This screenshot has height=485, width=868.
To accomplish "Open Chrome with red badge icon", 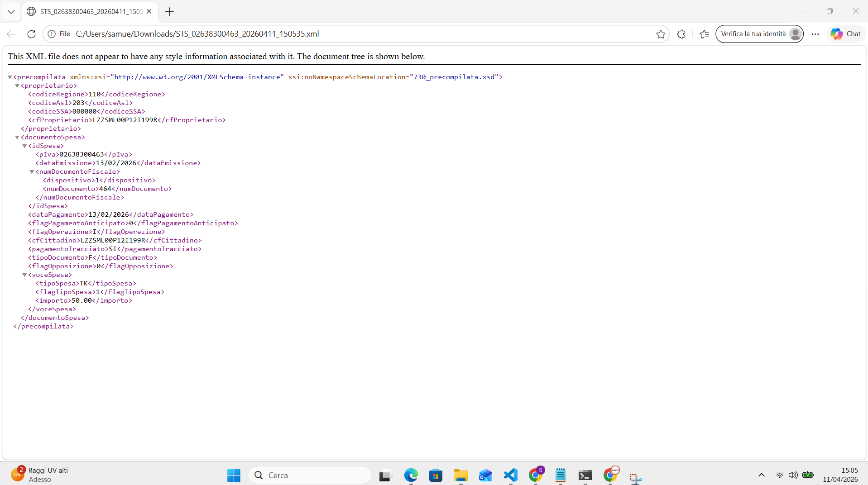I will (x=610, y=475).
